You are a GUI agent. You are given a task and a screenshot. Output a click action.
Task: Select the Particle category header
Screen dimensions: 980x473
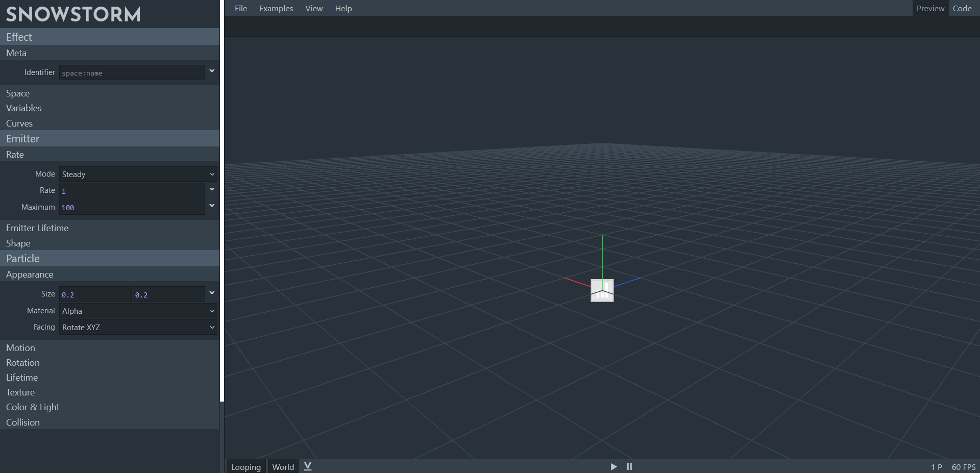point(110,258)
